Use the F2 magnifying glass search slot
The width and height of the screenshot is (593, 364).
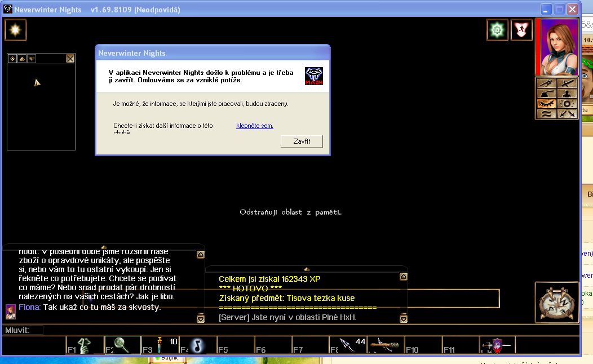122,345
